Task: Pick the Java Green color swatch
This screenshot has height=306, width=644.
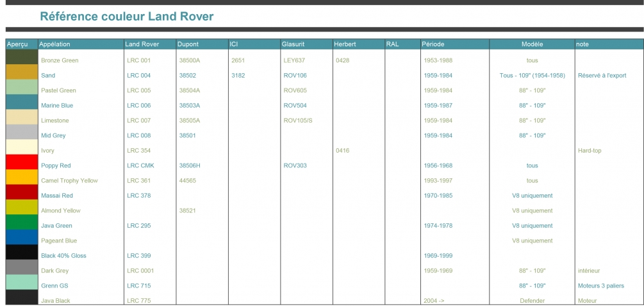Action: click(x=22, y=222)
